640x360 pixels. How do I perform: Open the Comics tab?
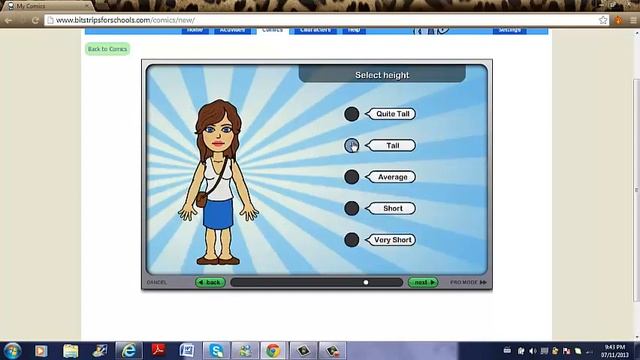(272, 30)
